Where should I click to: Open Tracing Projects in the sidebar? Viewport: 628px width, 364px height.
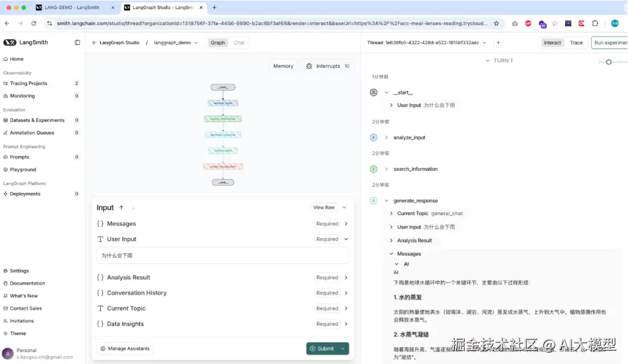(x=28, y=83)
